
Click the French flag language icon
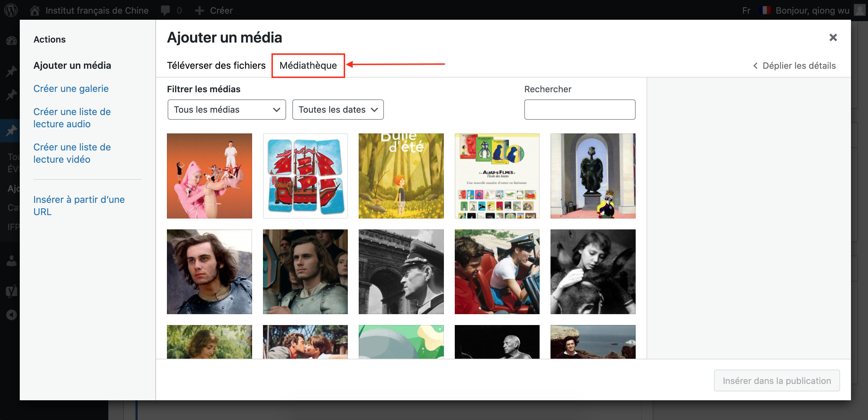(765, 10)
